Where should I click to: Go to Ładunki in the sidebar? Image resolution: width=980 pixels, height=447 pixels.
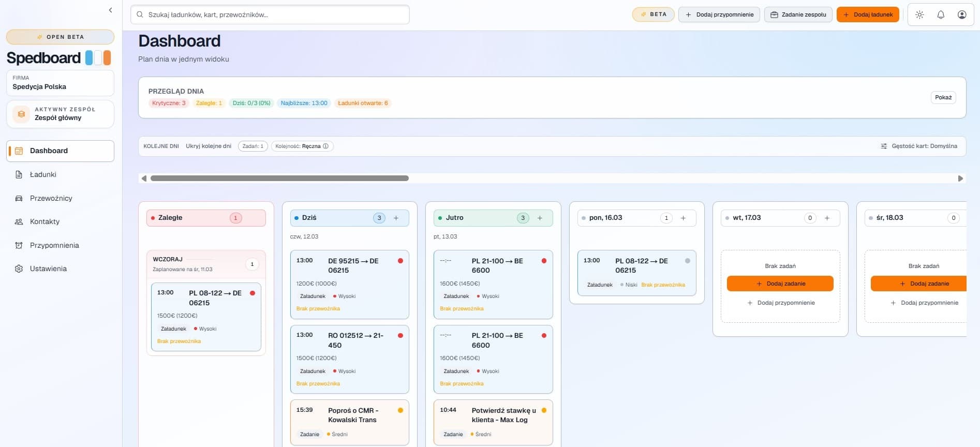(60, 174)
